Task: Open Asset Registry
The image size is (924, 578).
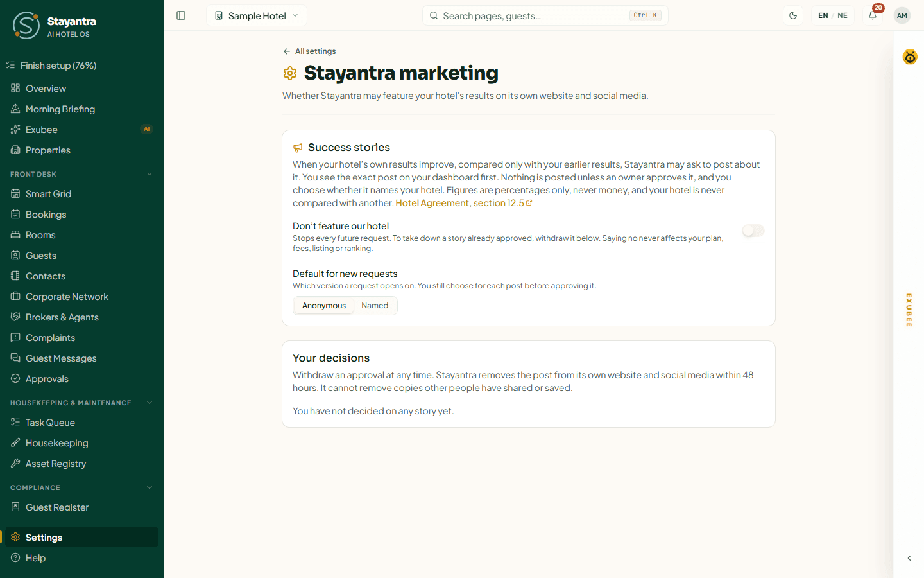Action: click(81, 464)
